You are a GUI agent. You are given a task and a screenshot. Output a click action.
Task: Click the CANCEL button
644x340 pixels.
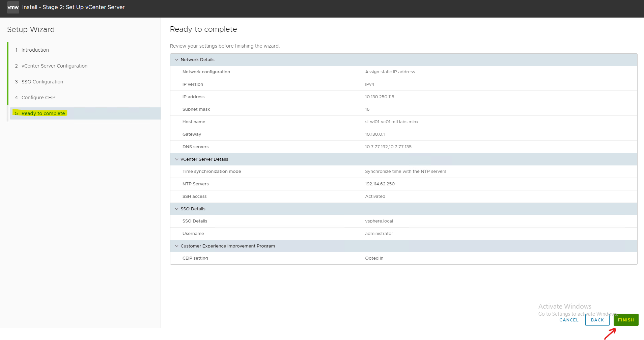pyautogui.click(x=569, y=320)
